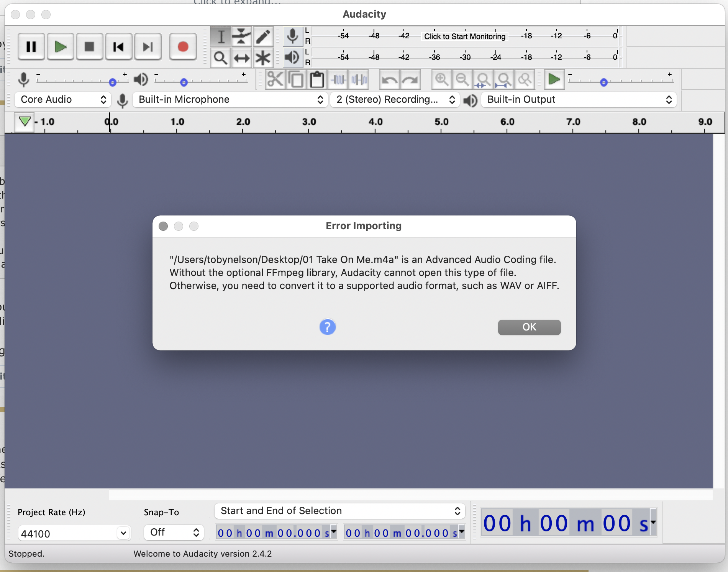
Task: Select the Envelope tool
Action: (x=241, y=36)
